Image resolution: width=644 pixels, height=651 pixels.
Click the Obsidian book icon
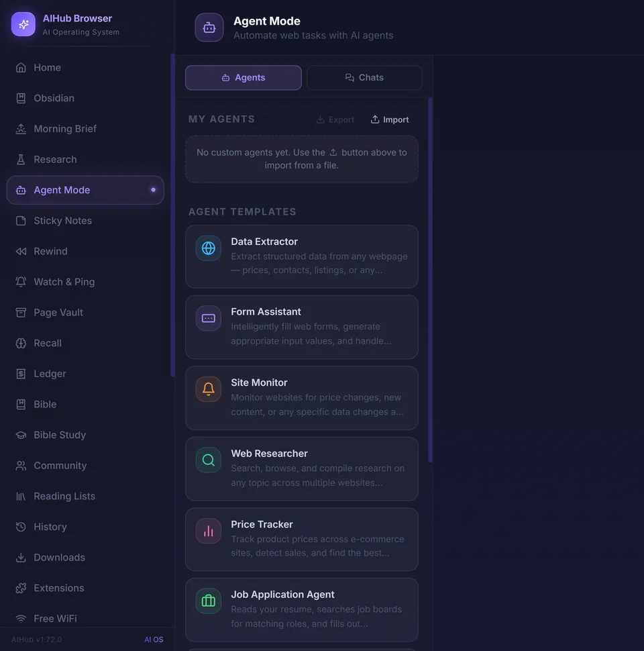[x=21, y=98]
